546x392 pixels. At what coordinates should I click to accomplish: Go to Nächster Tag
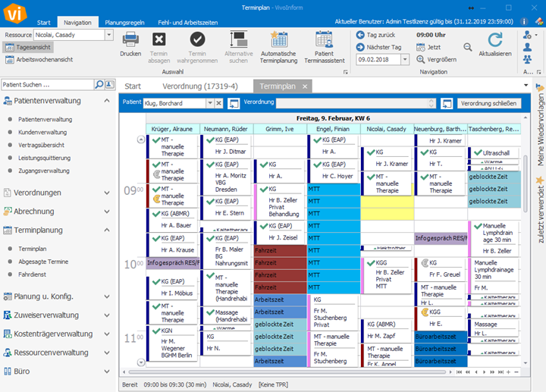(x=360, y=47)
